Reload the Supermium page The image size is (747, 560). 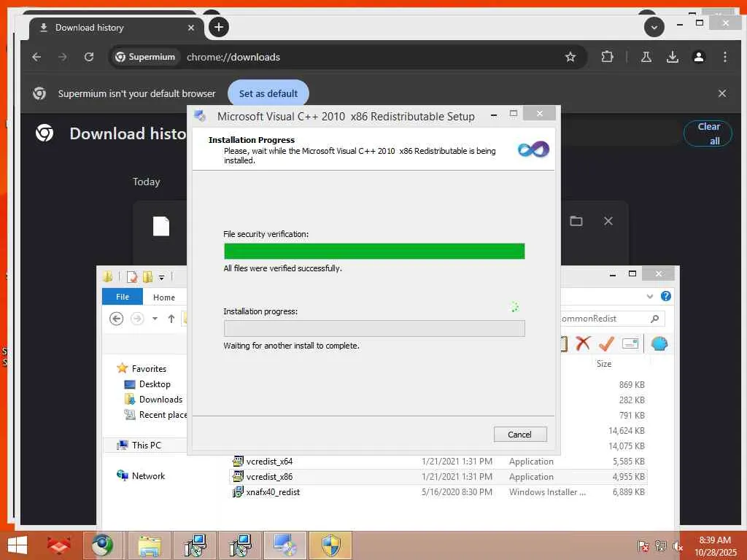[89, 57]
